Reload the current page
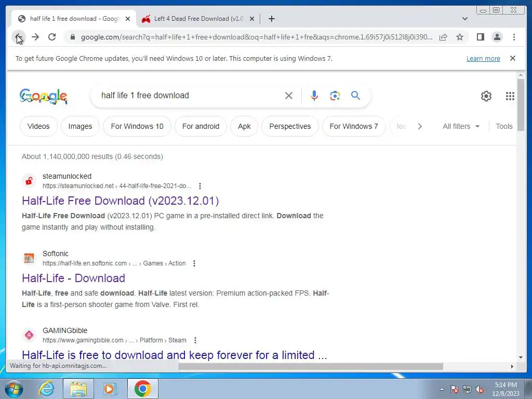532x399 pixels. pyautogui.click(x=52, y=37)
